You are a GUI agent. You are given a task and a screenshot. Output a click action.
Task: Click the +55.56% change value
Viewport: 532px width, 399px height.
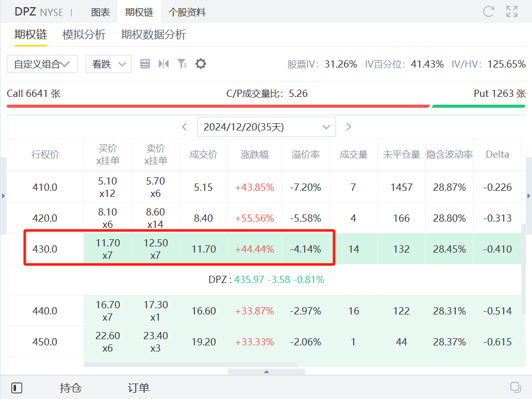[x=255, y=218]
